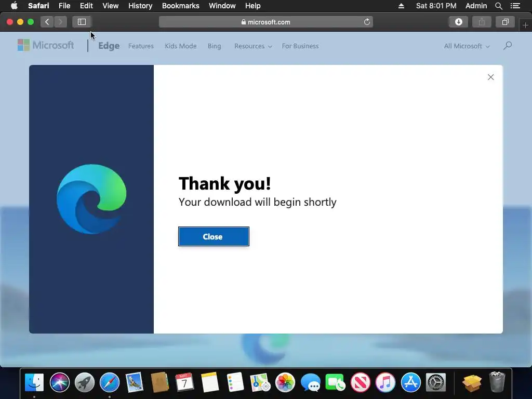Open the Features link
532x399 pixels.
[x=141, y=46]
